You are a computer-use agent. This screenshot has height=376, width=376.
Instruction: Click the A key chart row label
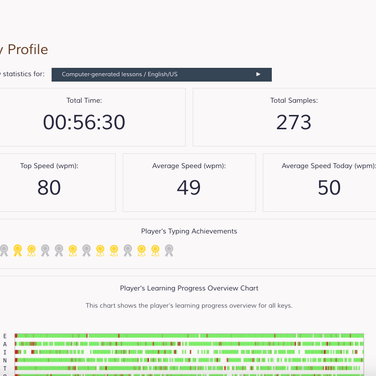click(5, 344)
